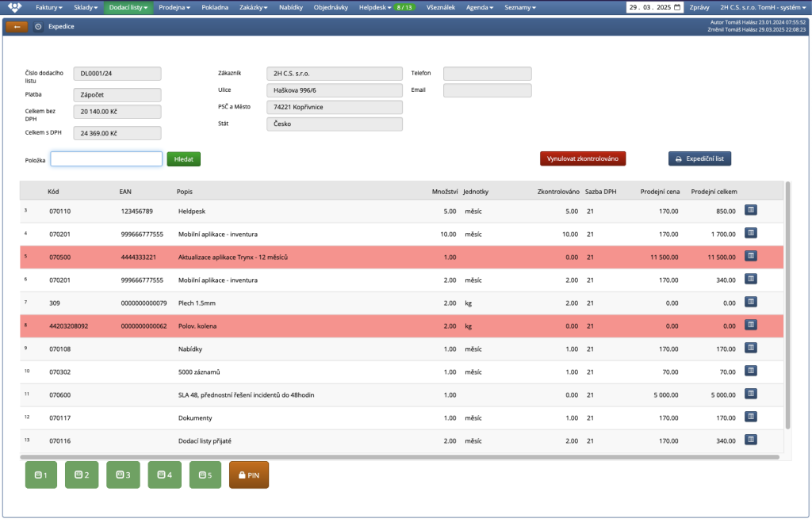The image size is (812, 530).
Task: Click the clock history icon beside Expedice
Action: coord(39,26)
